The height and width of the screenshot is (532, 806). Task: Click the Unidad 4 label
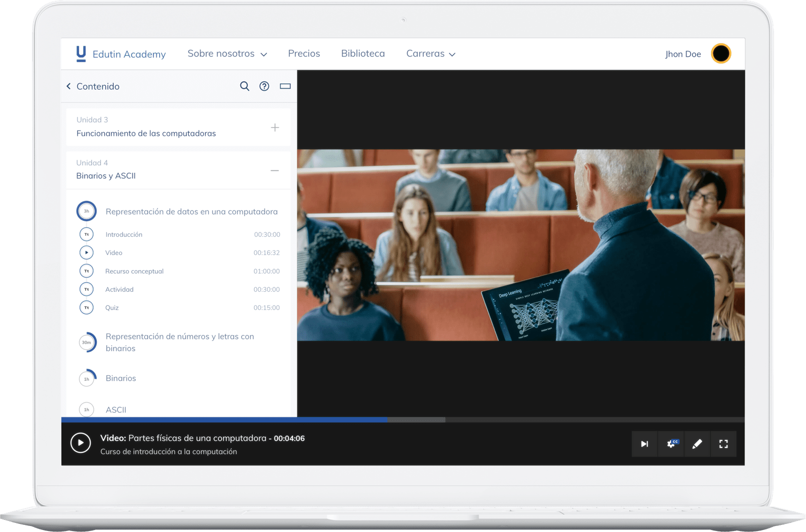click(x=92, y=163)
